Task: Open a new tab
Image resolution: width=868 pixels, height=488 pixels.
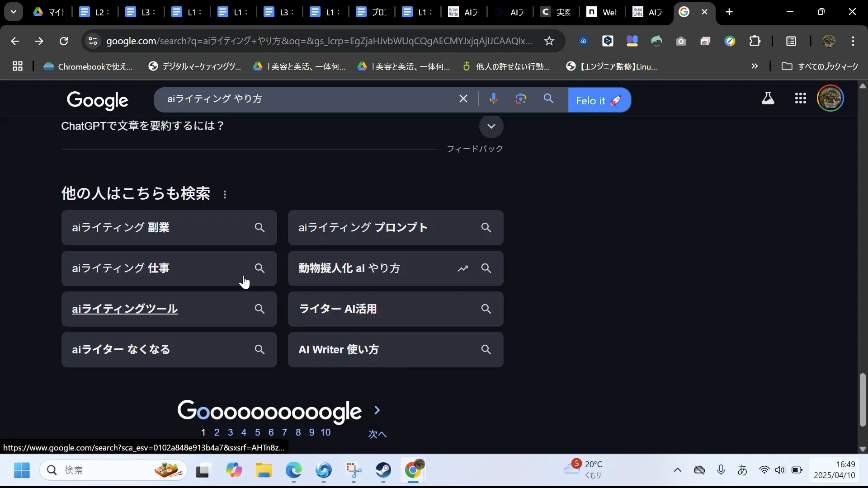Action: coord(729,12)
